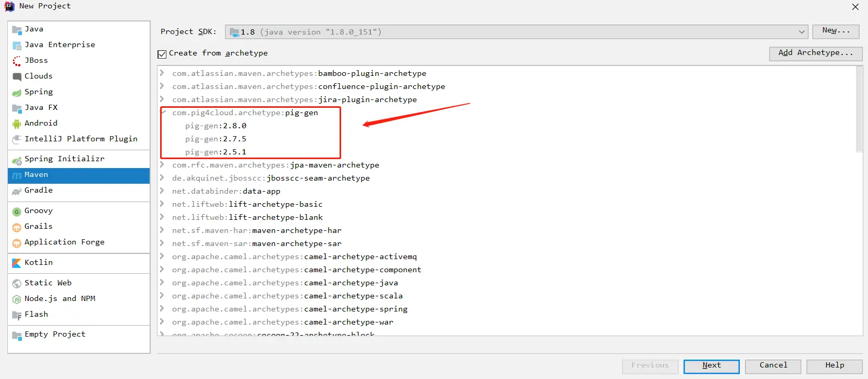Collapse the pig-gen archetype node
The width and height of the screenshot is (868, 379).
click(x=163, y=112)
